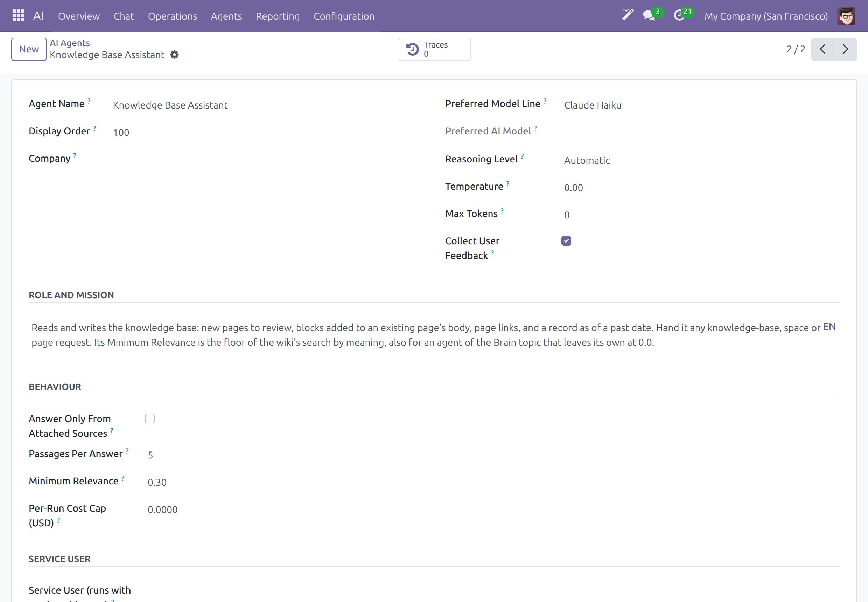868x602 pixels.
Task: Click the help mark beside Preferred Model Line
Action: (545, 101)
